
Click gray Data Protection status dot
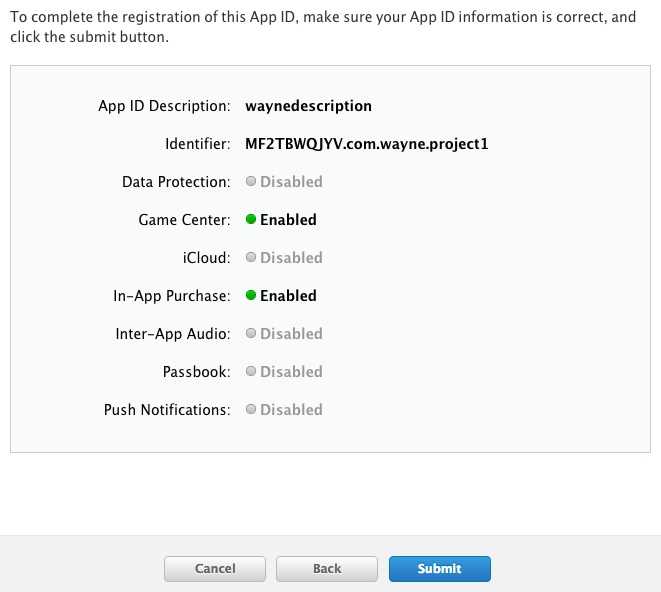point(251,182)
